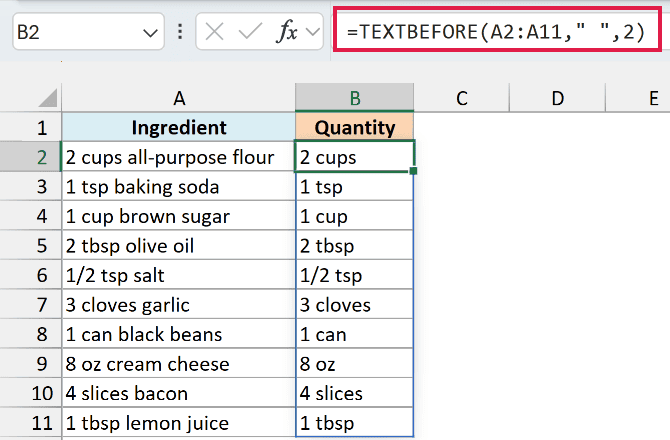
Task: Click the Quantity header cell
Action: click(354, 127)
